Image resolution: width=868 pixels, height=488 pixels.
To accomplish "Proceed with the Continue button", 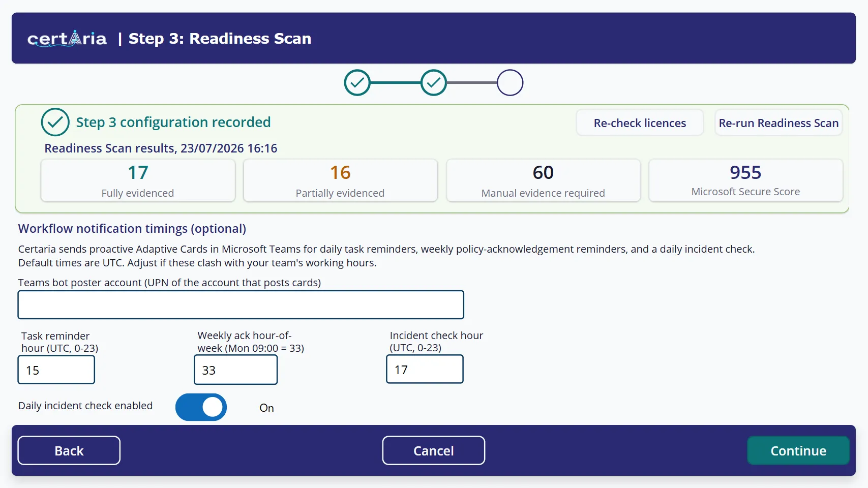I will [x=798, y=450].
